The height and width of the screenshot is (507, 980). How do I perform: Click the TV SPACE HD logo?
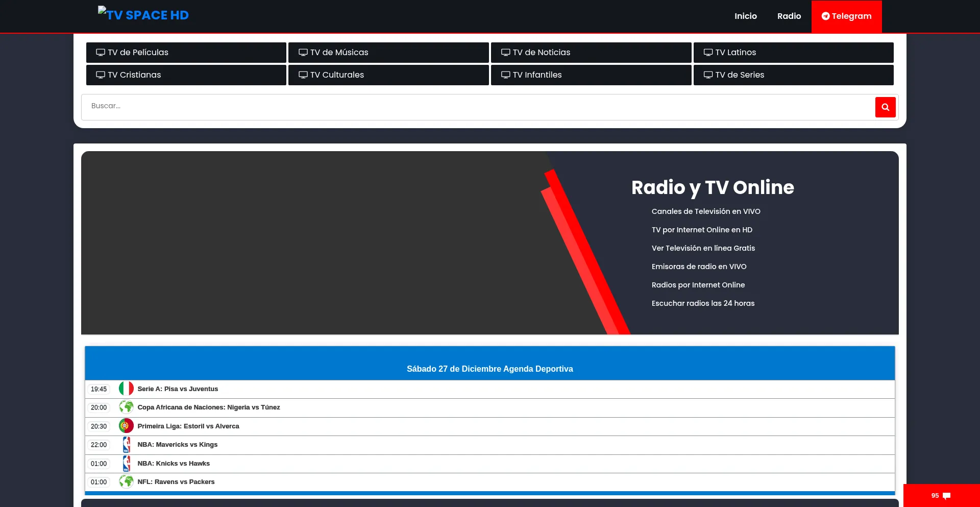[143, 15]
